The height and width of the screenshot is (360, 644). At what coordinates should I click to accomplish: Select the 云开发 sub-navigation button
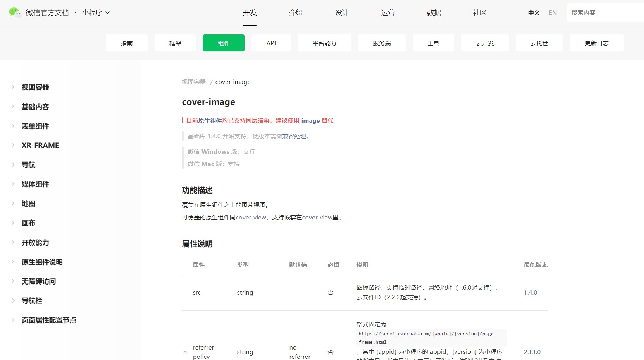[485, 43]
